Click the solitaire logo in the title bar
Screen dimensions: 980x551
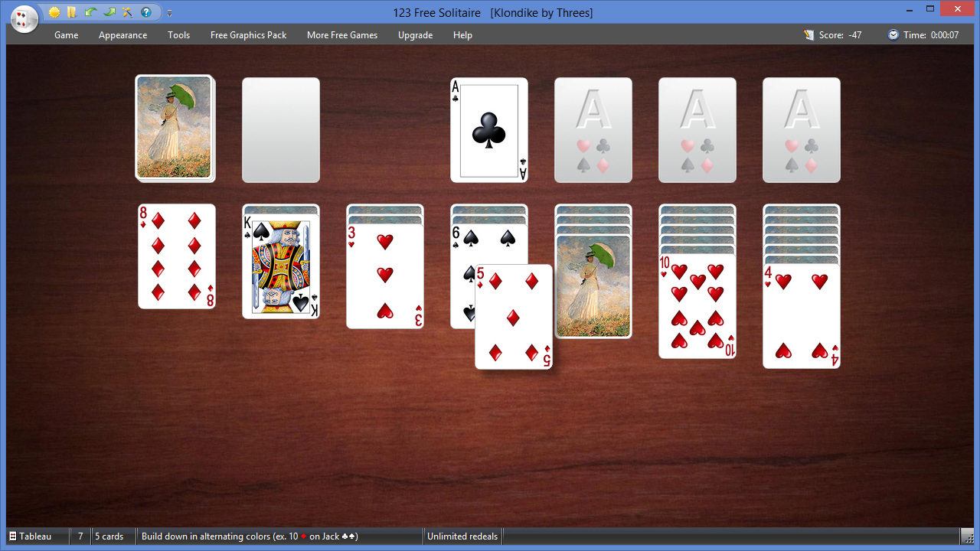click(24, 18)
